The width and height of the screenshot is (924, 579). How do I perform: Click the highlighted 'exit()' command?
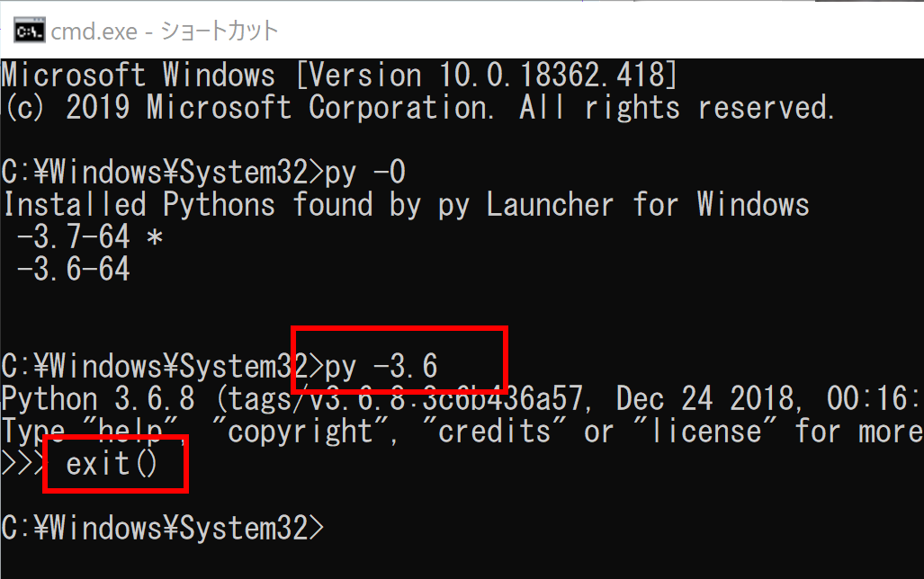click(112, 464)
